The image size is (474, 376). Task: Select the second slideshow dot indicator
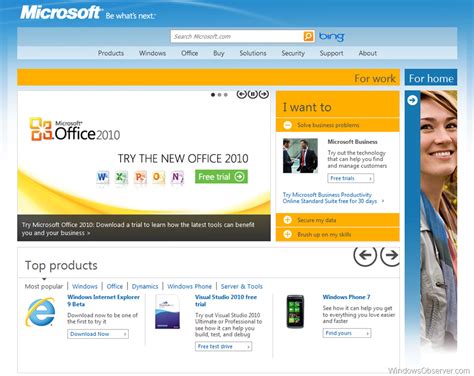tap(219, 95)
